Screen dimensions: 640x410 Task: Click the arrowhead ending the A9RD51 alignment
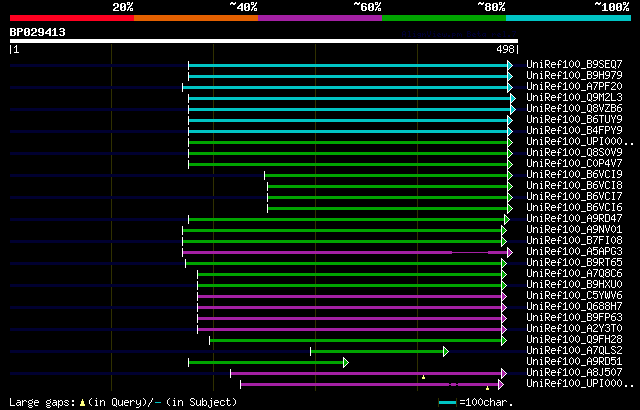pos(346,362)
